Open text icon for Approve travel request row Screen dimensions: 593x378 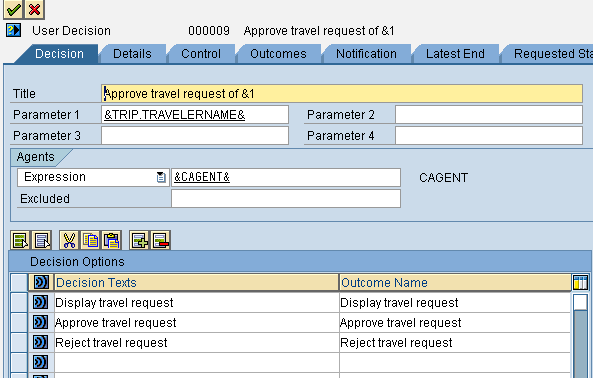click(x=41, y=322)
